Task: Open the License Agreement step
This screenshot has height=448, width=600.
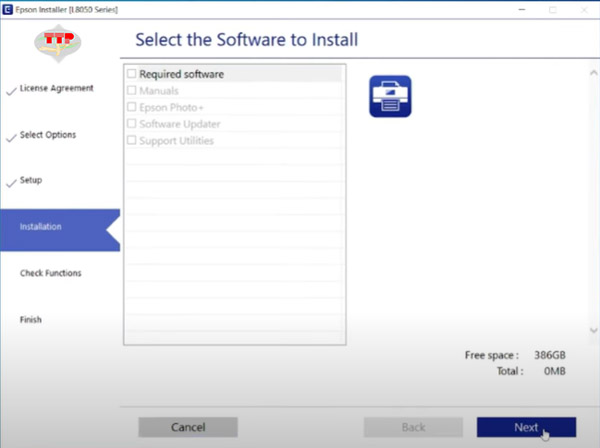Action: [56, 88]
